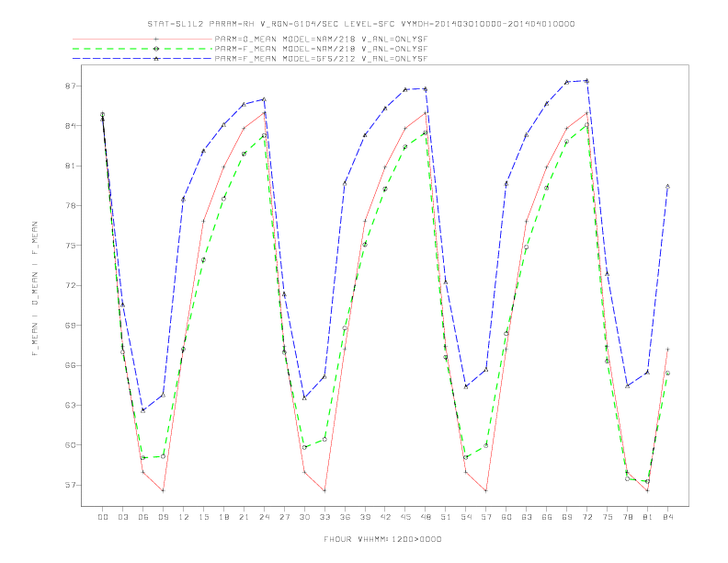
Task: Click x-axis tick label 15
Action: [203, 517]
